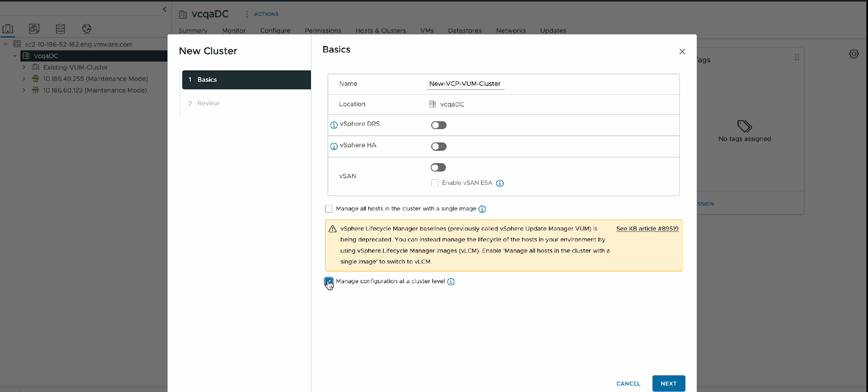Show Enable vSAN ESA info icon
The height and width of the screenshot is (392, 868).
click(x=500, y=183)
